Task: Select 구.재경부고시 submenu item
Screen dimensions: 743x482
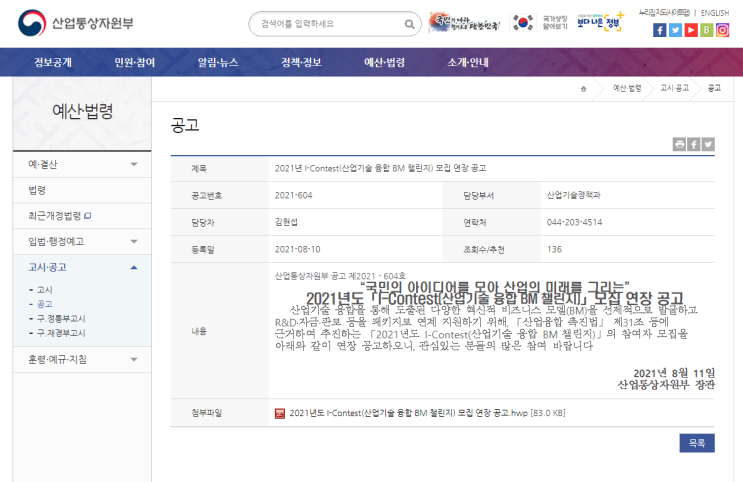Action: (x=61, y=333)
